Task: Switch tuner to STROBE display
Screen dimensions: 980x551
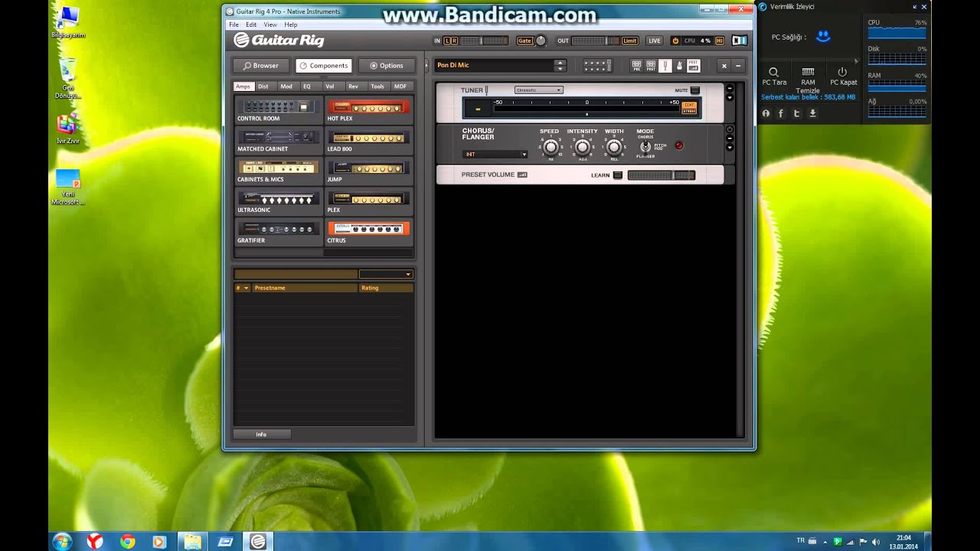Action: [689, 111]
